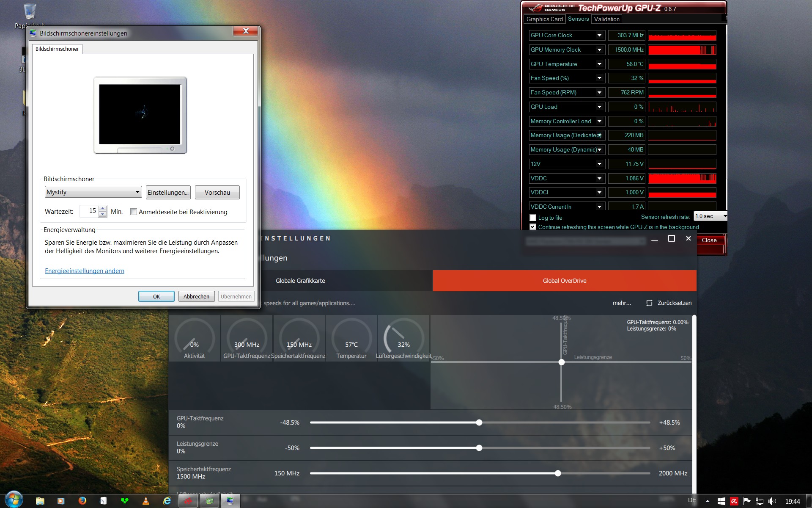Image resolution: width=812 pixels, height=508 pixels.
Task: Click the network tray icon
Action: (760, 501)
